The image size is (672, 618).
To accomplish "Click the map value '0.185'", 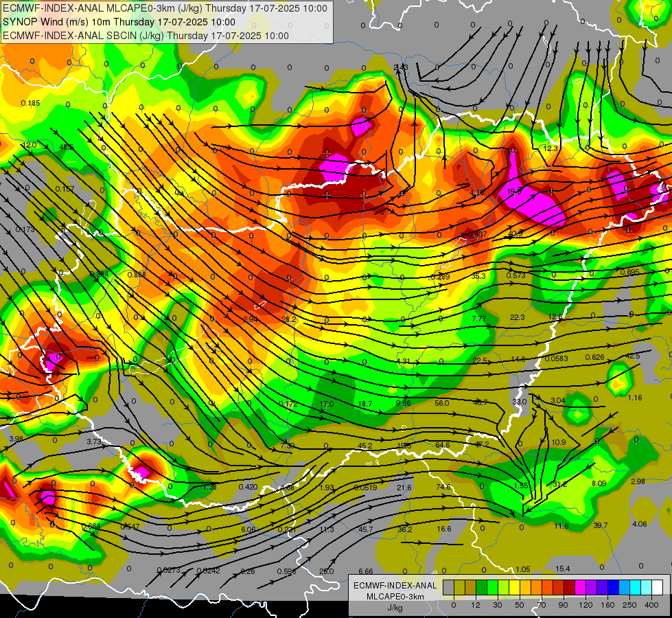I will click(x=30, y=103).
